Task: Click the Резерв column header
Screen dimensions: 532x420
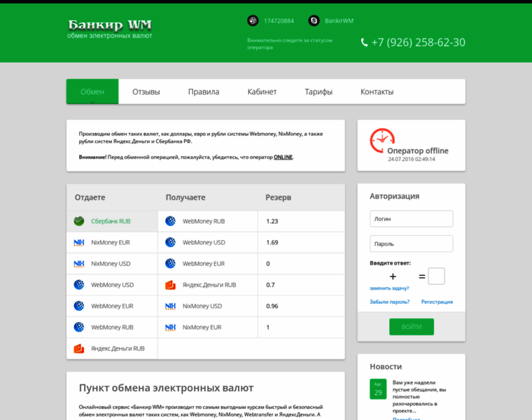Action: (x=278, y=197)
